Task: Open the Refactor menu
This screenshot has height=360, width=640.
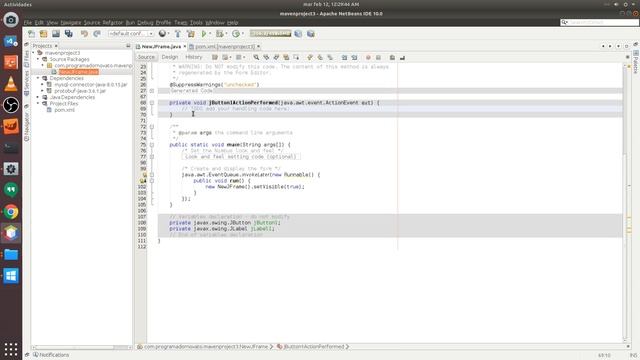Action: click(x=113, y=23)
